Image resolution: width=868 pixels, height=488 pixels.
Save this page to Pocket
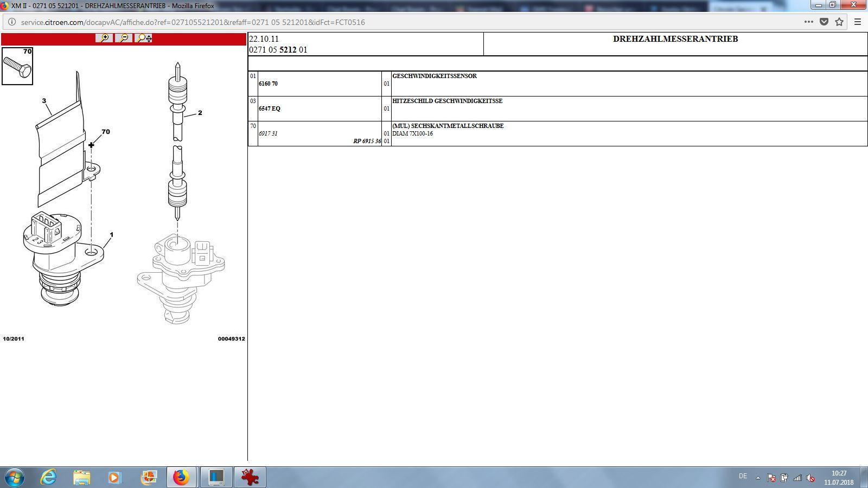pyautogui.click(x=824, y=22)
